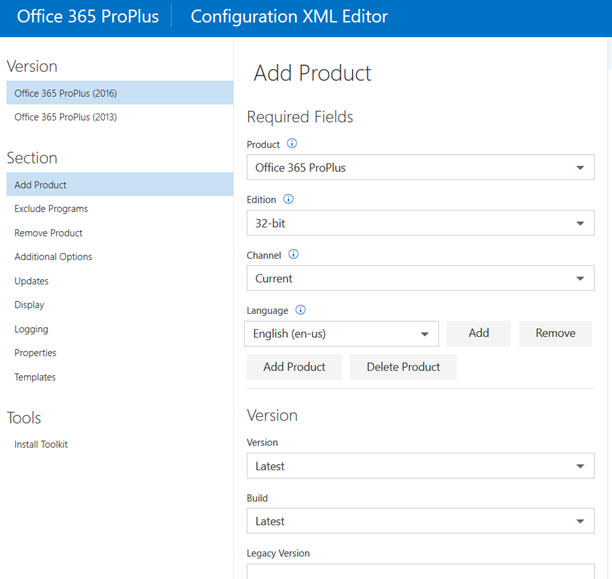
Task: Open the Remove Product section
Action: [x=120, y=233]
